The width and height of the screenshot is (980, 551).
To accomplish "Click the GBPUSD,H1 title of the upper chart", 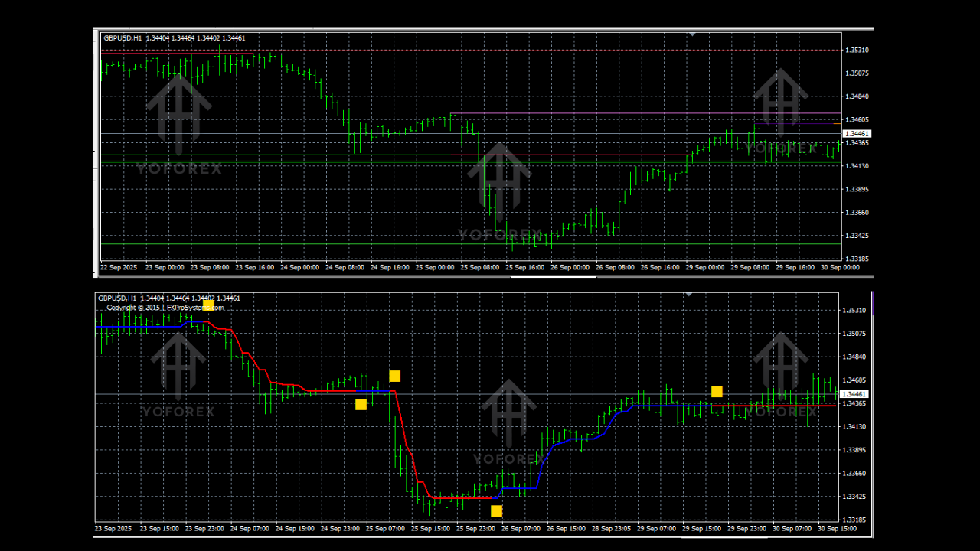I will 122,38.
